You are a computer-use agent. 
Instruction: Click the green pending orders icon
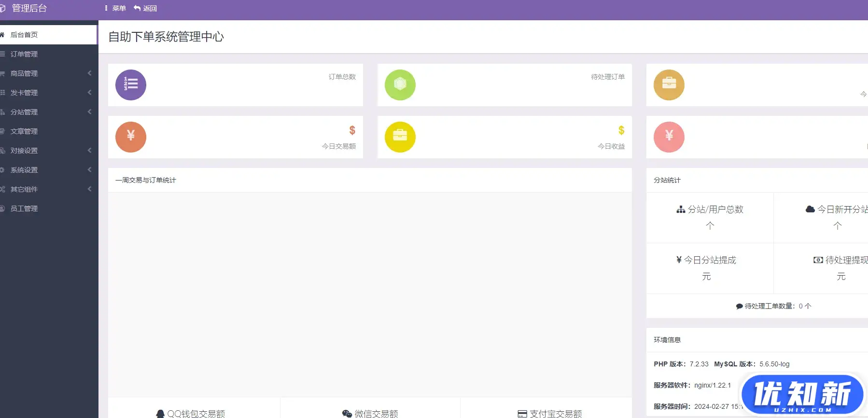[400, 85]
